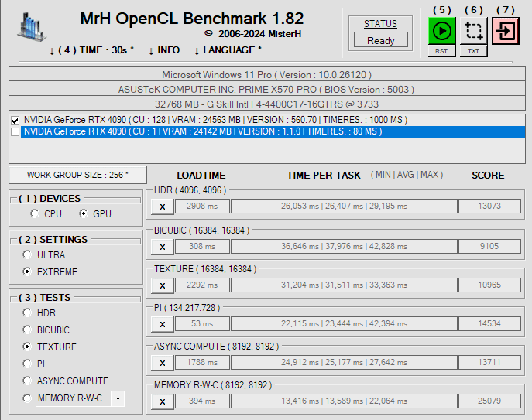
Task: Select the BICUBIC test radio button
Action: point(27,330)
